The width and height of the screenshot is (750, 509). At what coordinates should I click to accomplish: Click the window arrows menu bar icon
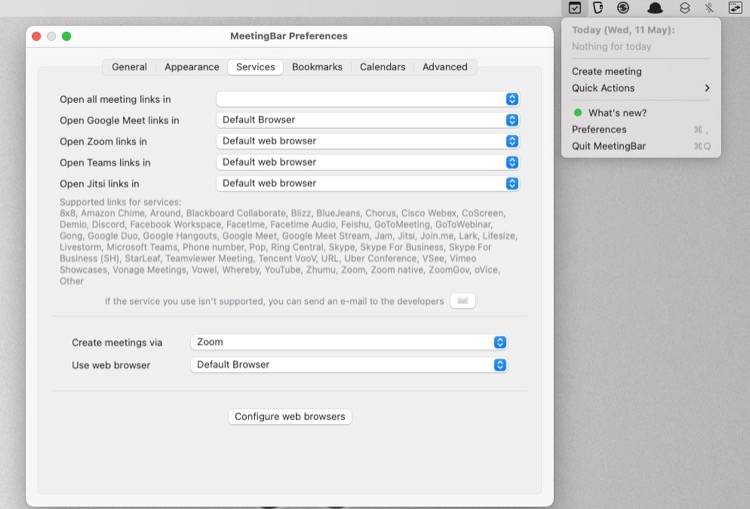coord(735,8)
